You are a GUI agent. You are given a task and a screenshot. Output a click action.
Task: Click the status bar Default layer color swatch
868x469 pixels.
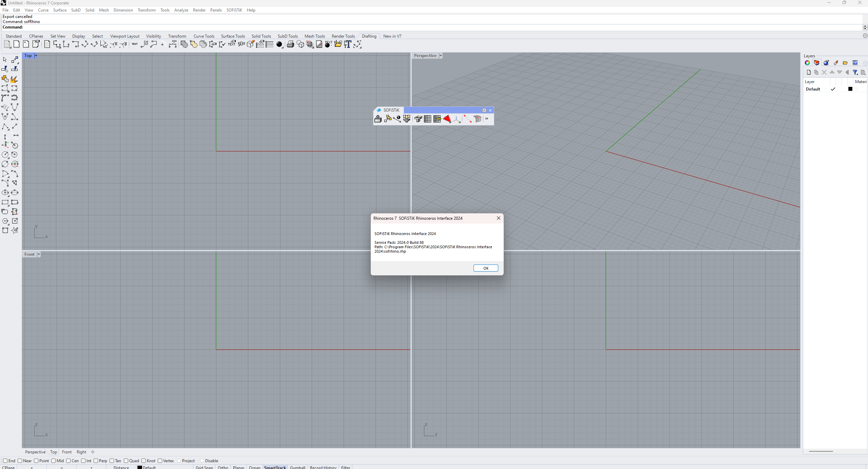pyautogui.click(x=139, y=467)
